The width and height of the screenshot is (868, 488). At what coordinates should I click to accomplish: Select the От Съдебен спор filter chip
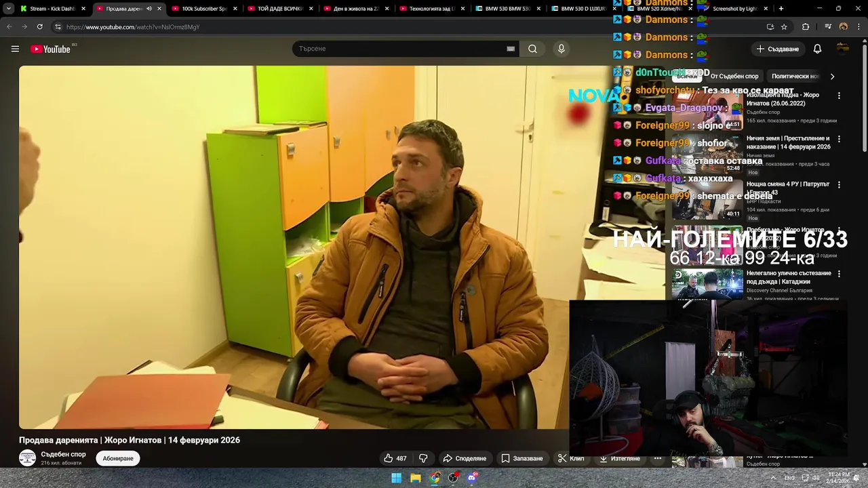pyautogui.click(x=734, y=77)
